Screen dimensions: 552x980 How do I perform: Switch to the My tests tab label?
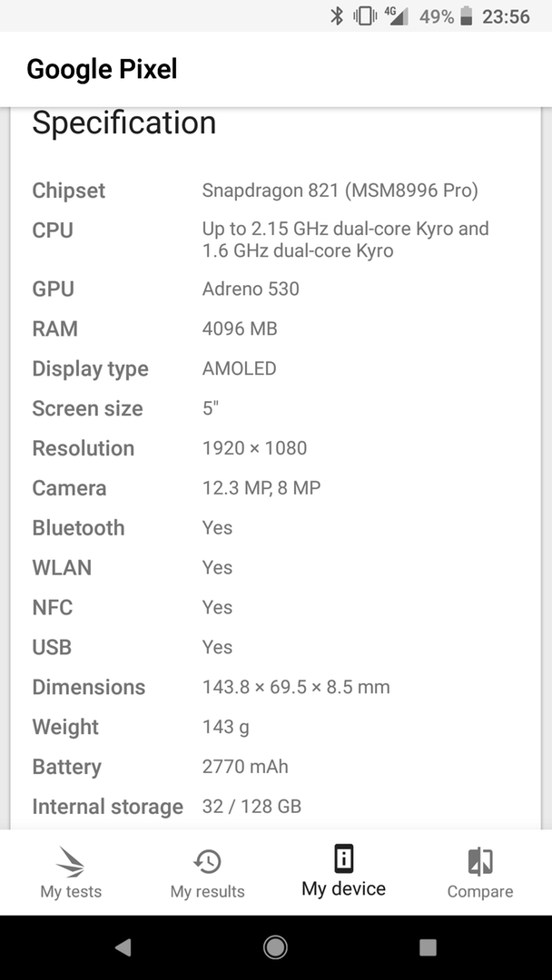pos(71,891)
